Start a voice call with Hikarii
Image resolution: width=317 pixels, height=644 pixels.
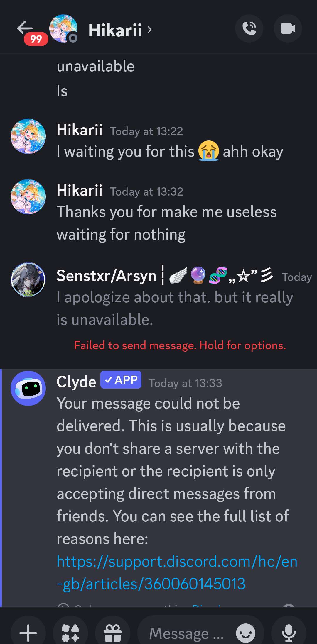[249, 28]
